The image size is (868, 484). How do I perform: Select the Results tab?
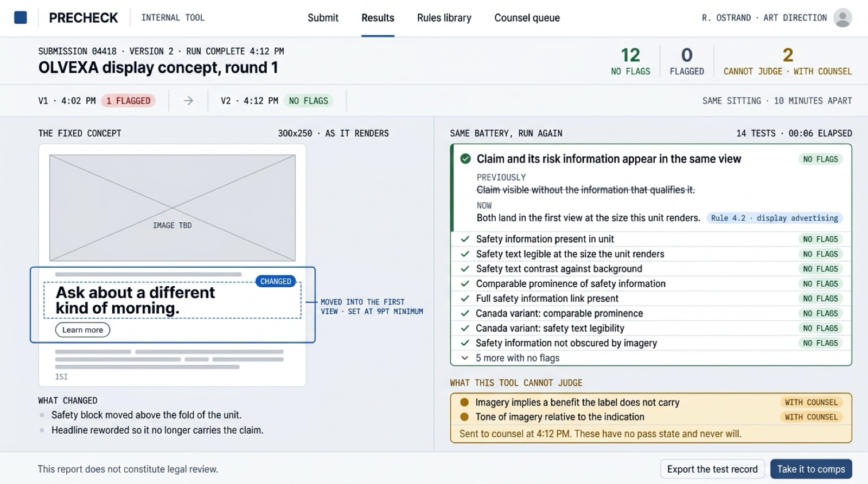click(378, 18)
